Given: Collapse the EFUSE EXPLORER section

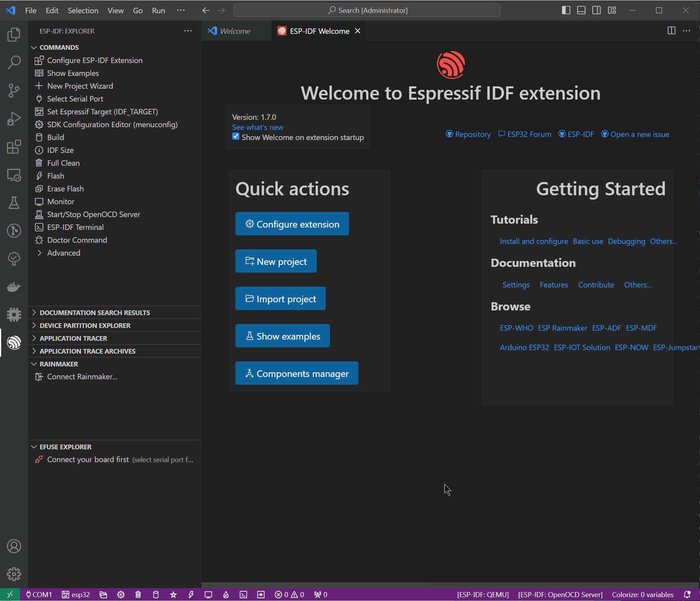Looking at the screenshot, I should tap(115, 447).
